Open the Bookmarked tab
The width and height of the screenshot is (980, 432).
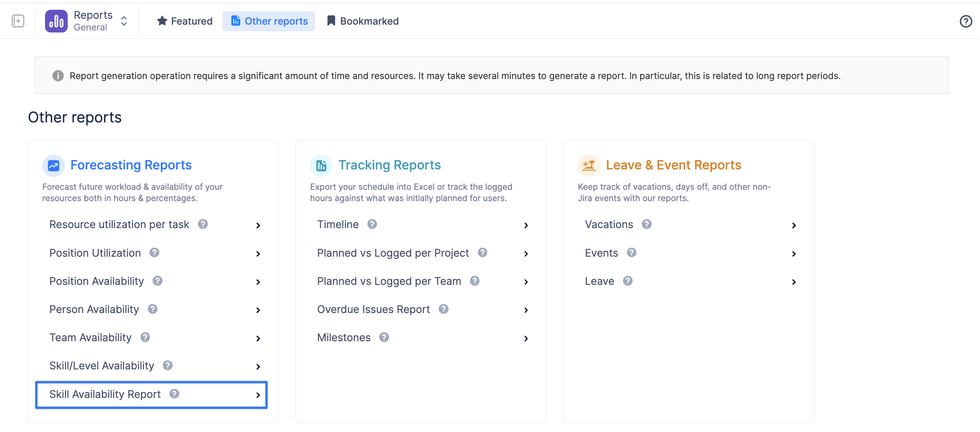[x=363, y=21]
